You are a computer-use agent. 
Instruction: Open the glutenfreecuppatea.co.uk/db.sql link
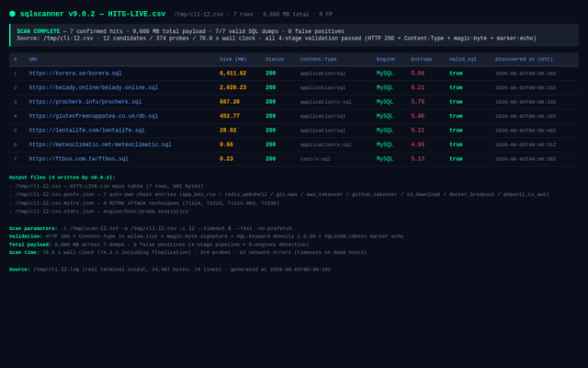(x=94, y=116)
